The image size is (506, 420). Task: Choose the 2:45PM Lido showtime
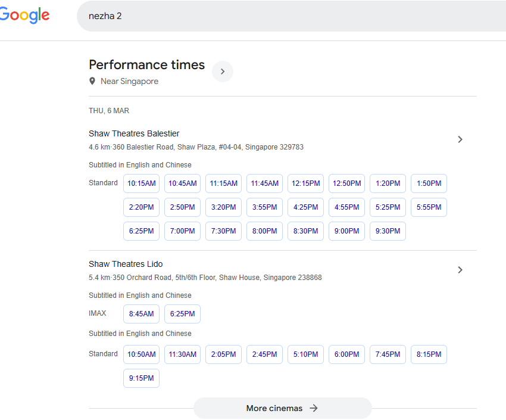(x=265, y=354)
